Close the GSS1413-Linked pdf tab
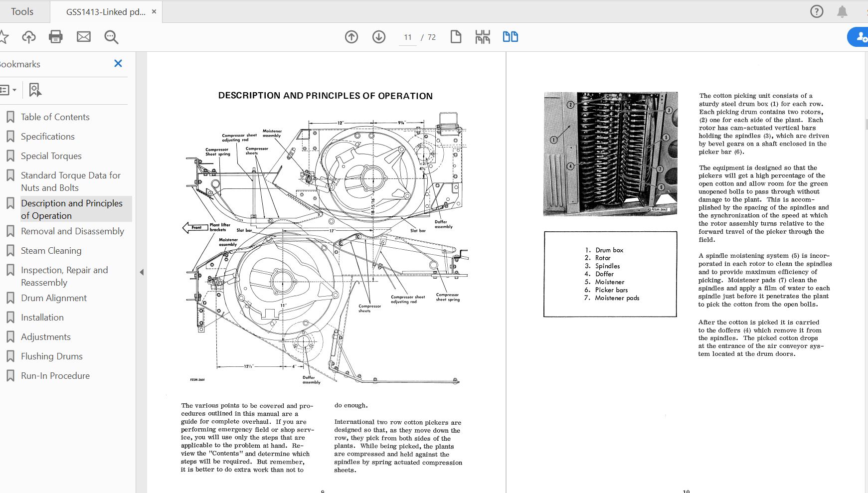 point(154,11)
